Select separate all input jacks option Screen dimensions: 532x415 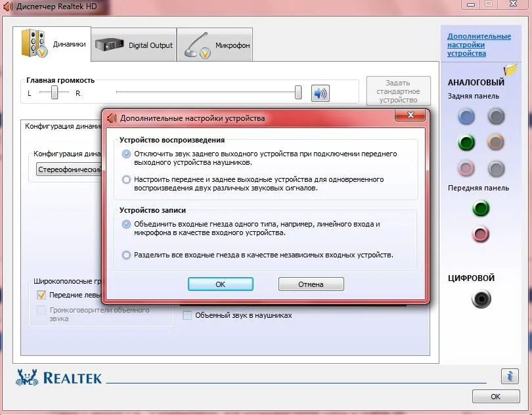[126, 255]
